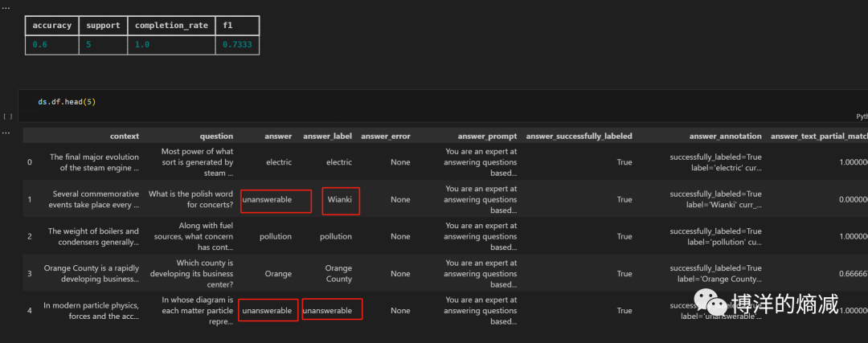The image size is (868, 343).
Task: Select context cell 'The final major evolution of the steam engine'
Action: [94, 162]
